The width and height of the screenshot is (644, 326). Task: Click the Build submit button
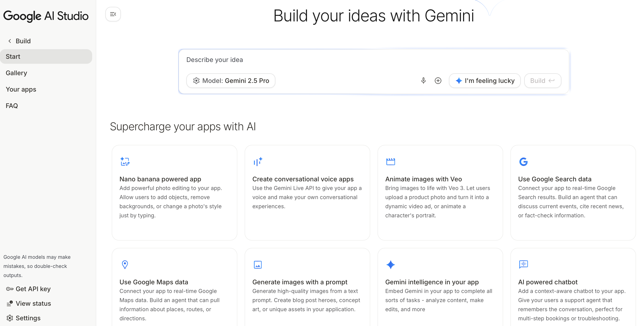pyautogui.click(x=543, y=81)
